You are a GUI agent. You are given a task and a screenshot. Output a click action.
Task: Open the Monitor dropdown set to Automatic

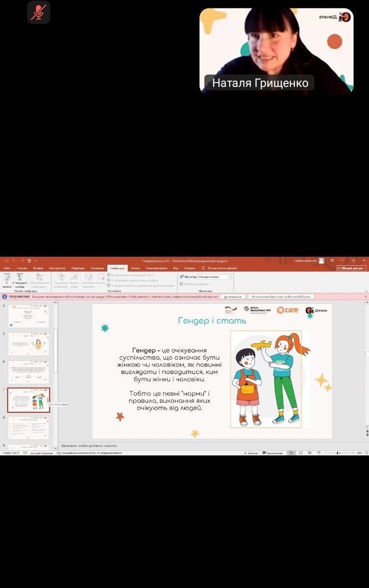click(215, 277)
